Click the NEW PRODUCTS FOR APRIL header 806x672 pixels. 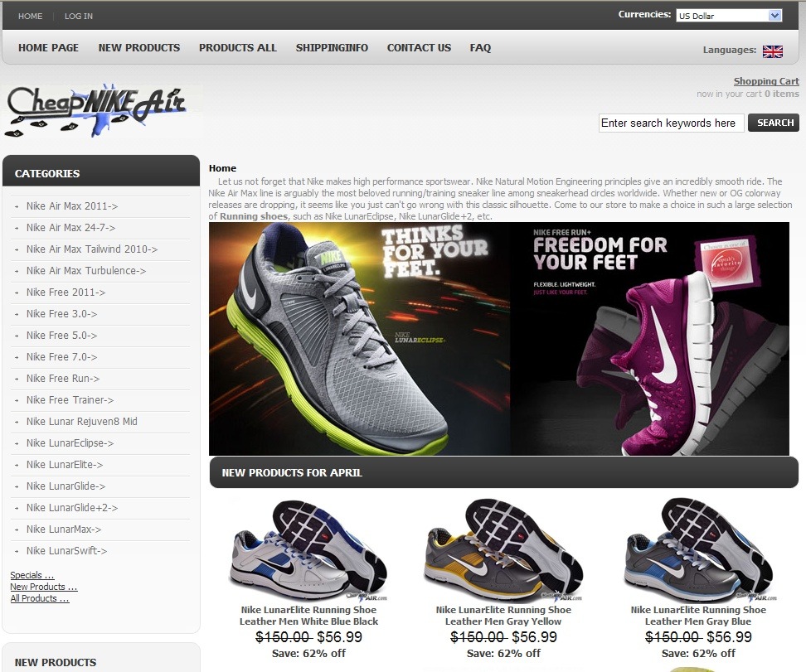[292, 472]
